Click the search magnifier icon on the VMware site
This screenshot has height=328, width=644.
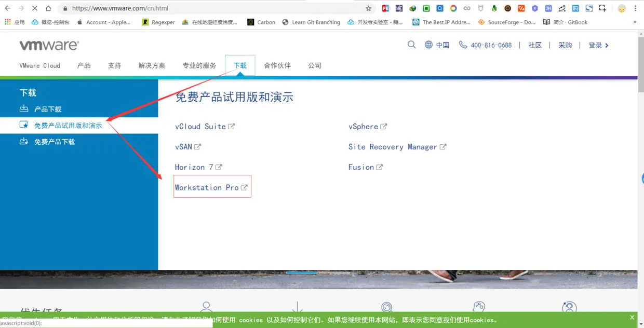tap(411, 45)
